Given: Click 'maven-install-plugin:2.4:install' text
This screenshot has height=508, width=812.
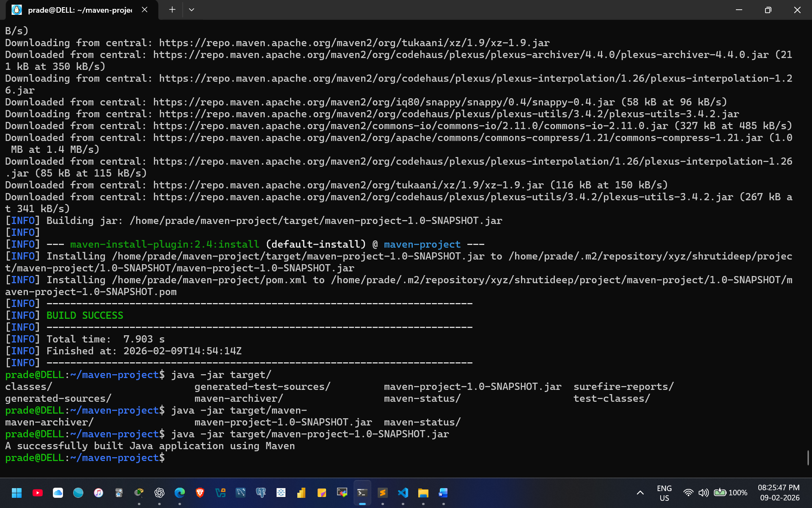Looking at the screenshot, I should point(165,244).
